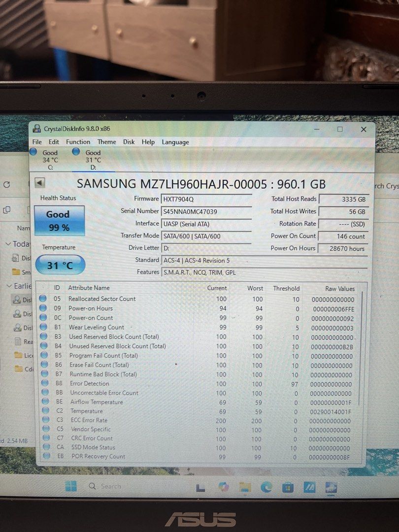Viewport: 399px width, 532px height.
Task: Open Microsoft Store from the taskbar
Action: (288, 488)
